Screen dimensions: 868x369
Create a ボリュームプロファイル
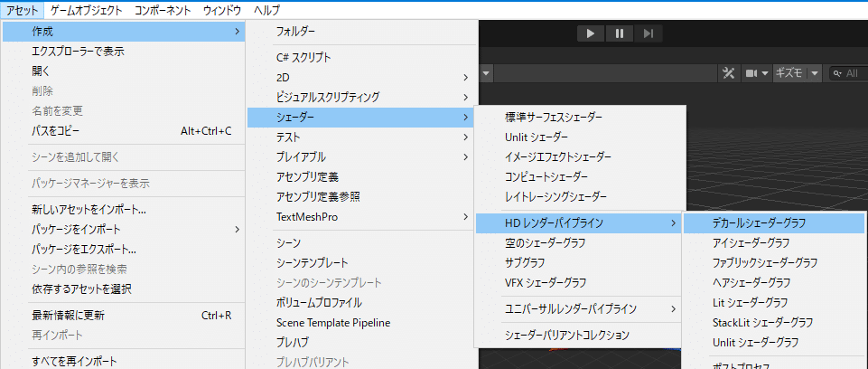tap(361, 302)
